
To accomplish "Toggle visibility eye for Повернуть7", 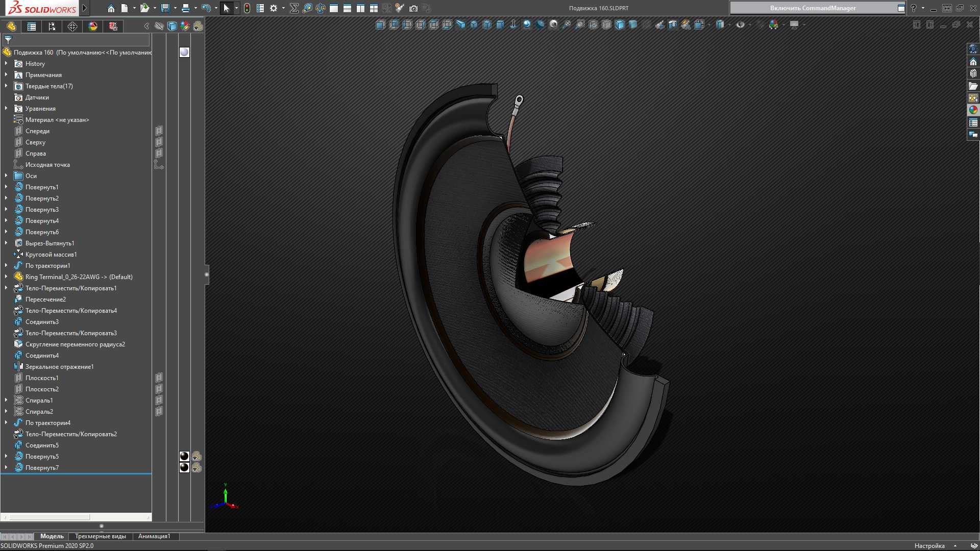I will click(x=197, y=468).
